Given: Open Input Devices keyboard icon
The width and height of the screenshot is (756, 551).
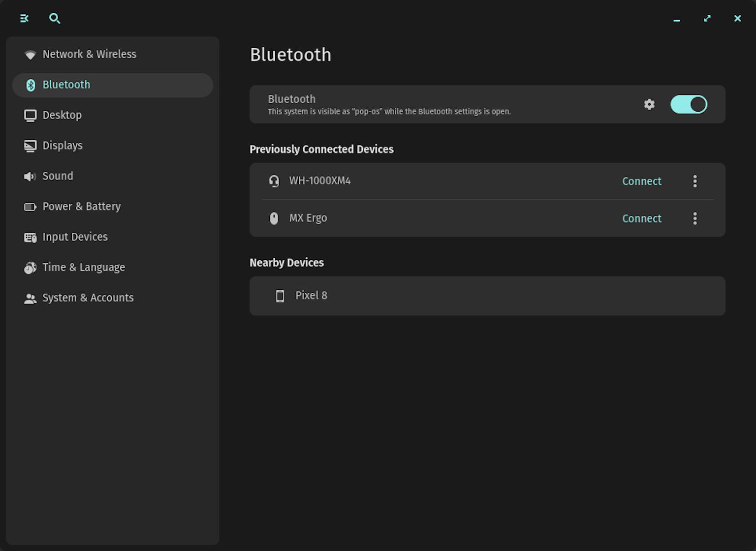Looking at the screenshot, I should pyautogui.click(x=30, y=237).
